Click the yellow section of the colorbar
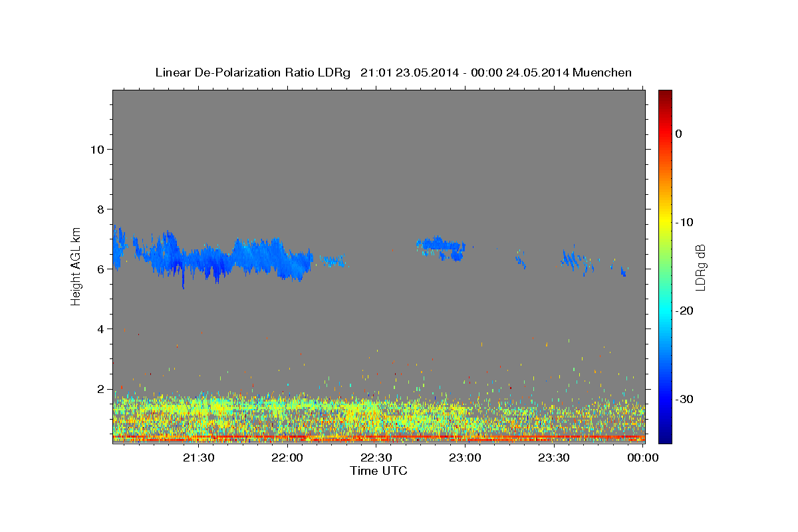Viewport: 798px width, 532px height. click(x=665, y=222)
